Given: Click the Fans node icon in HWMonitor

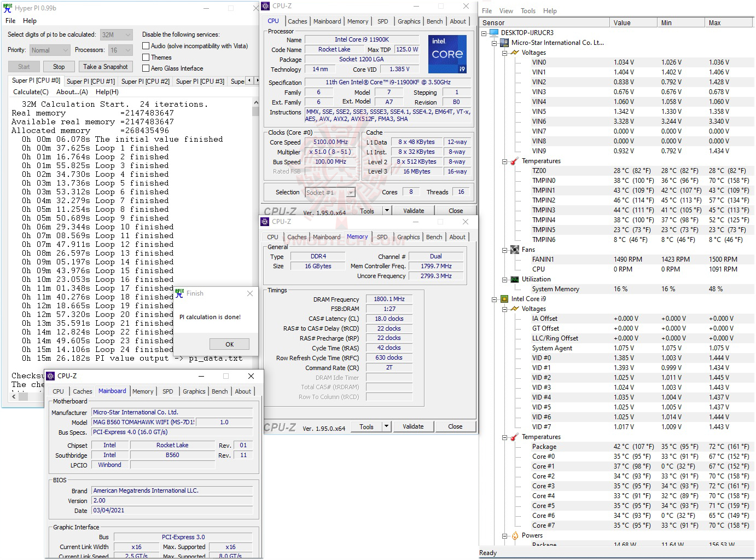Looking at the screenshot, I should [514, 250].
